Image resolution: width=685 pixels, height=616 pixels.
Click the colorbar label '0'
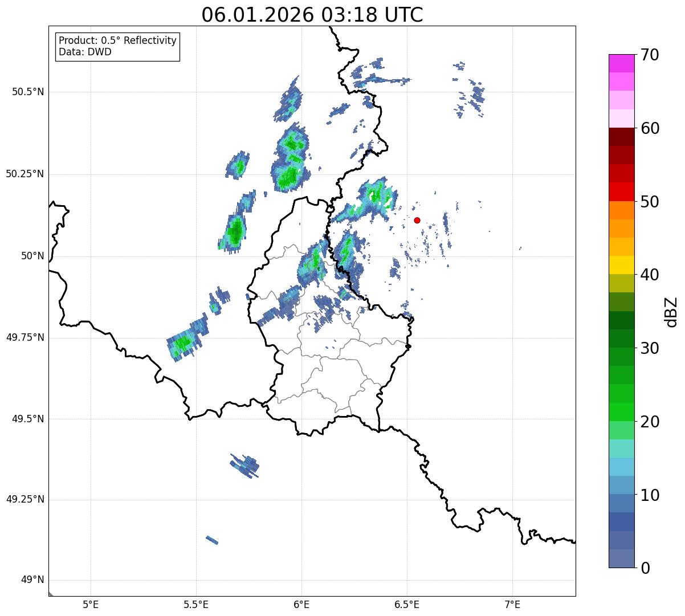click(645, 568)
